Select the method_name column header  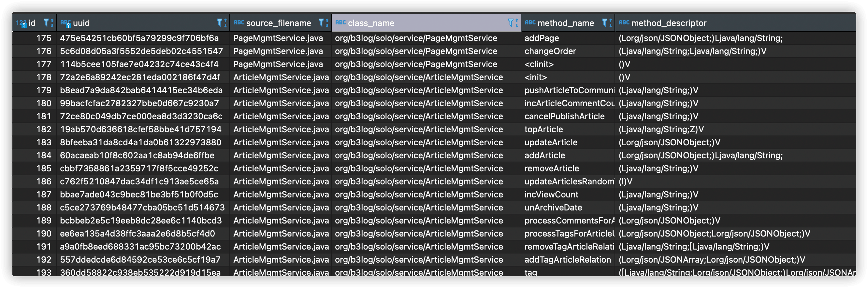click(x=568, y=23)
